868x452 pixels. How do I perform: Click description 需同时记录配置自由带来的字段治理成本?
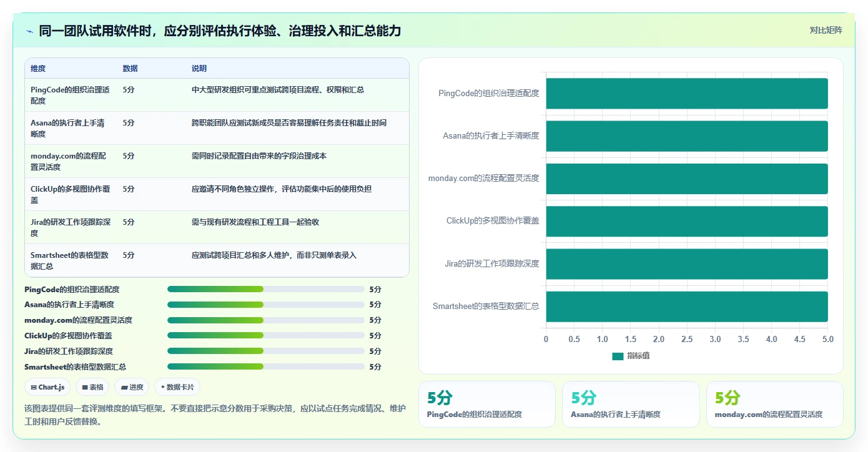[259, 156]
